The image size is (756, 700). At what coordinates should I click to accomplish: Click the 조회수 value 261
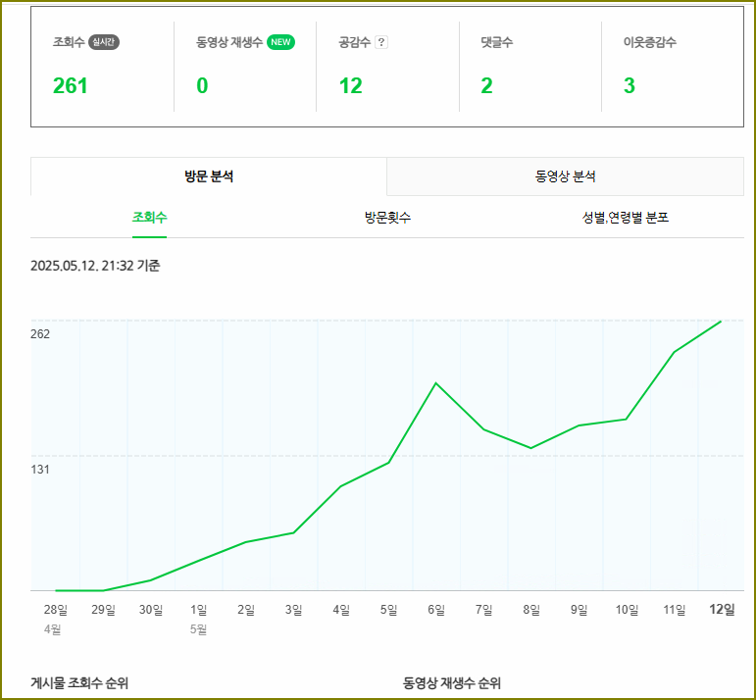(71, 86)
